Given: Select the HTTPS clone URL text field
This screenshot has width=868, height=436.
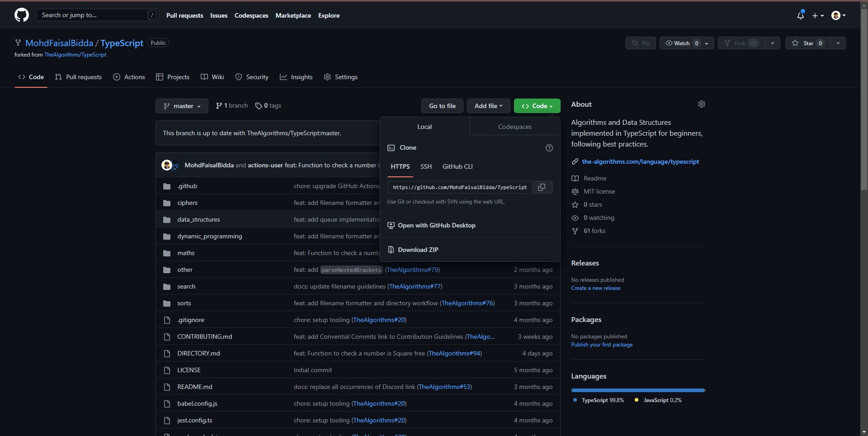Looking at the screenshot, I should click(x=460, y=187).
